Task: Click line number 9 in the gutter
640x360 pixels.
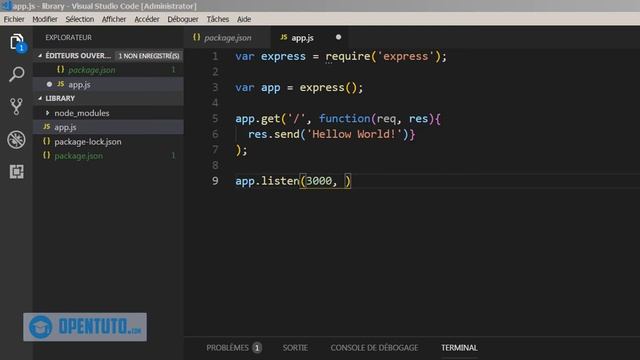Action: coord(215,181)
